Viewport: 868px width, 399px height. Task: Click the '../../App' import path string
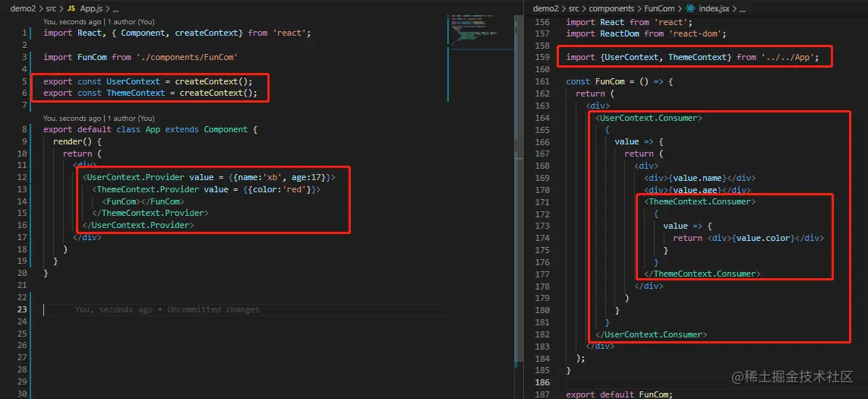tap(788, 57)
